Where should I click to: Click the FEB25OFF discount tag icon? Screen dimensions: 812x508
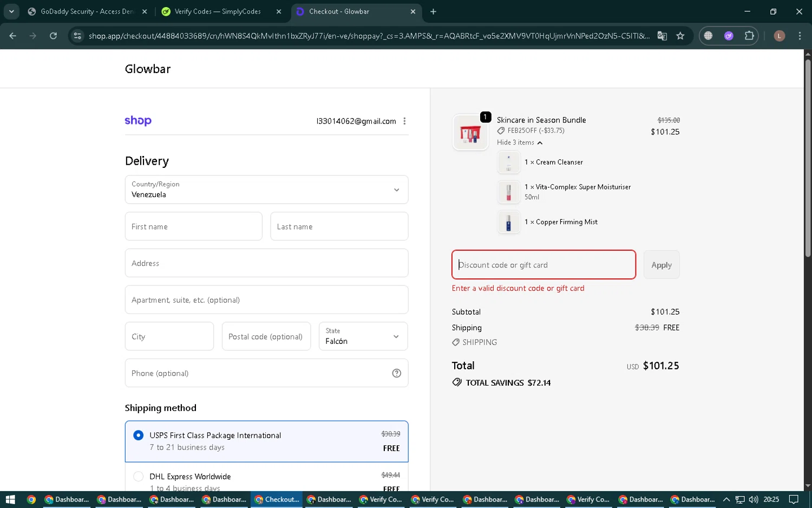point(501,131)
